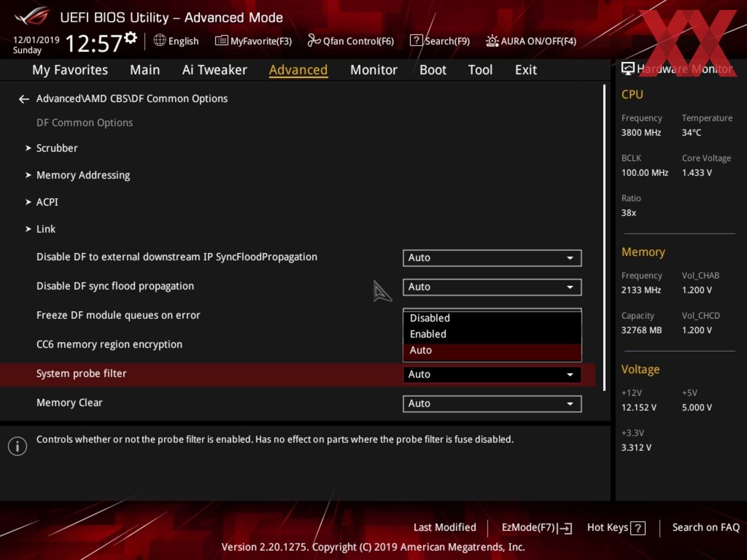The height and width of the screenshot is (560, 747).
Task: Open Disable DF sync flood propagation dropdown
Action: [492, 287]
